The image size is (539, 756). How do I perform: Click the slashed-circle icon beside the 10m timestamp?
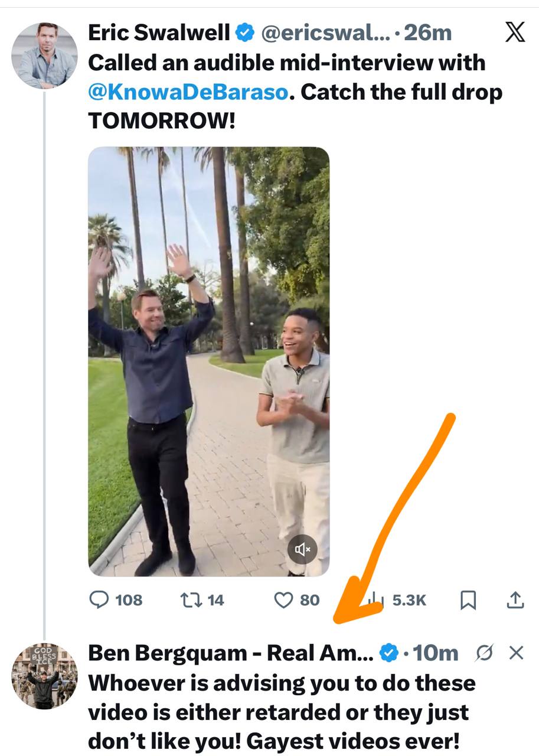point(484,653)
